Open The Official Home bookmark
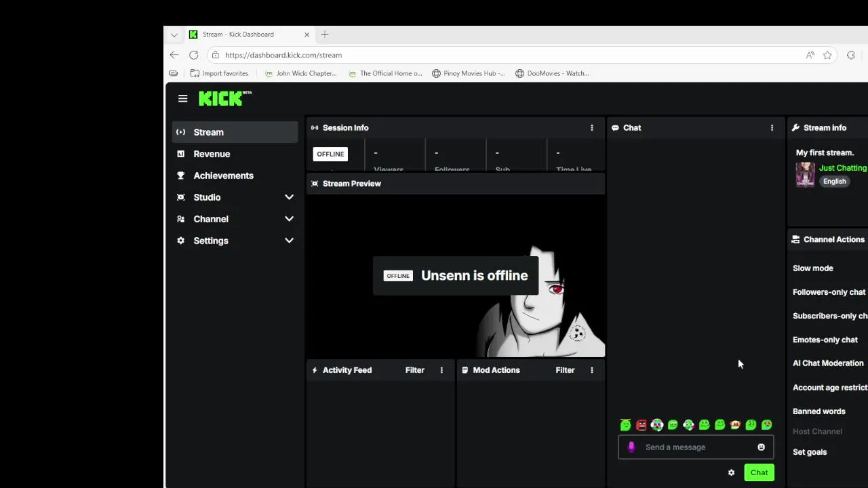The width and height of the screenshot is (868, 488). click(x=384, y=73)
